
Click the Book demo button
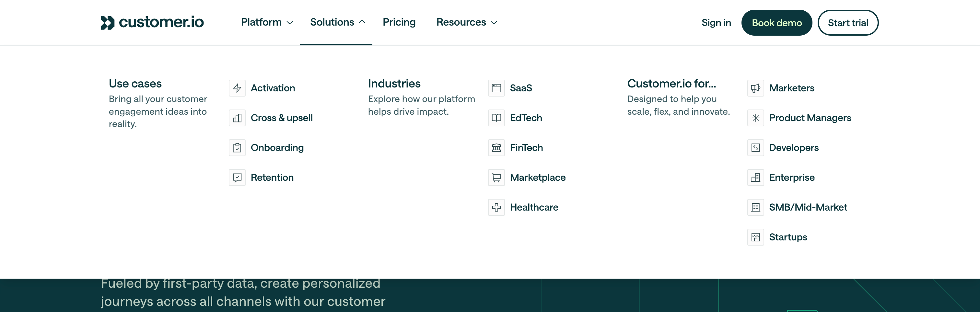[x=776, y=22]
